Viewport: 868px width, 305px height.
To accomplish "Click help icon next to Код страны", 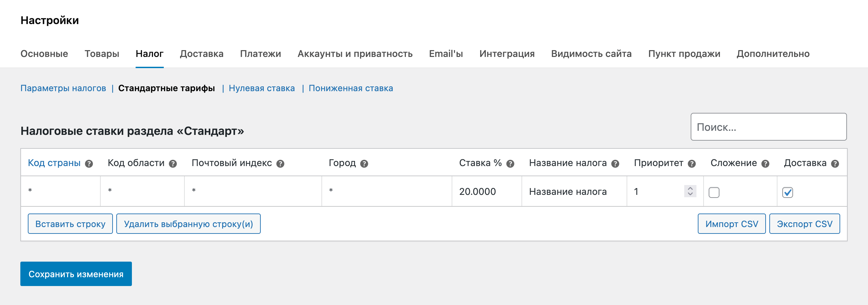I will coord(89,164).
